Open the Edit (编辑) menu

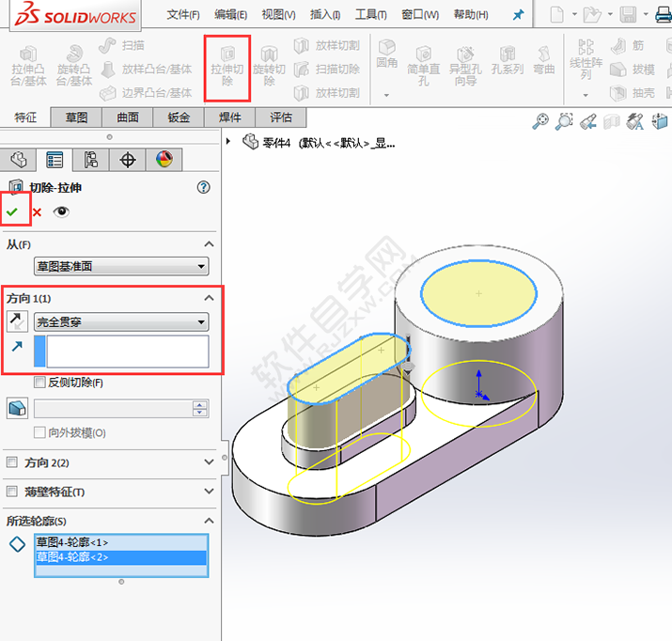[x=230, y=15]
